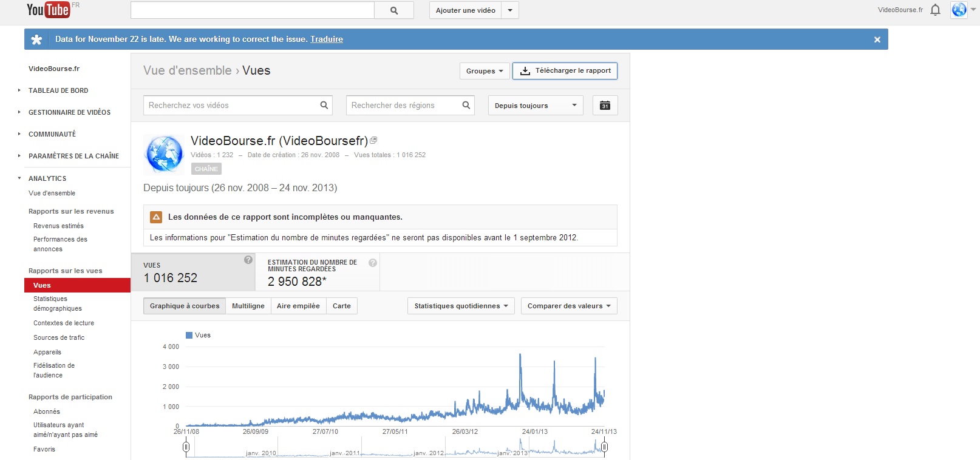Switch to the Carte view tab
Viewport: 980px width, 460px height.
(x=341, y=306)
